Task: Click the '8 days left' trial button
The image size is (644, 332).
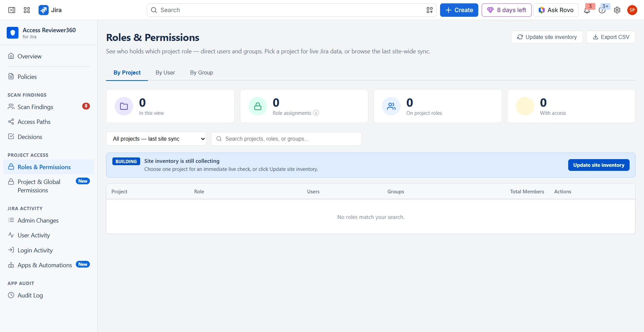Action: (x=506, y=10)
